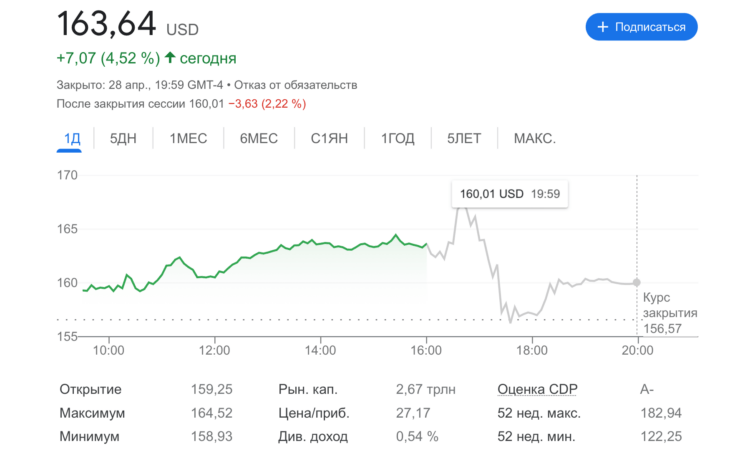The image size is (740, 456).
Task: Click the 160,01 USD chart tooltip
Action: point(510,194)
